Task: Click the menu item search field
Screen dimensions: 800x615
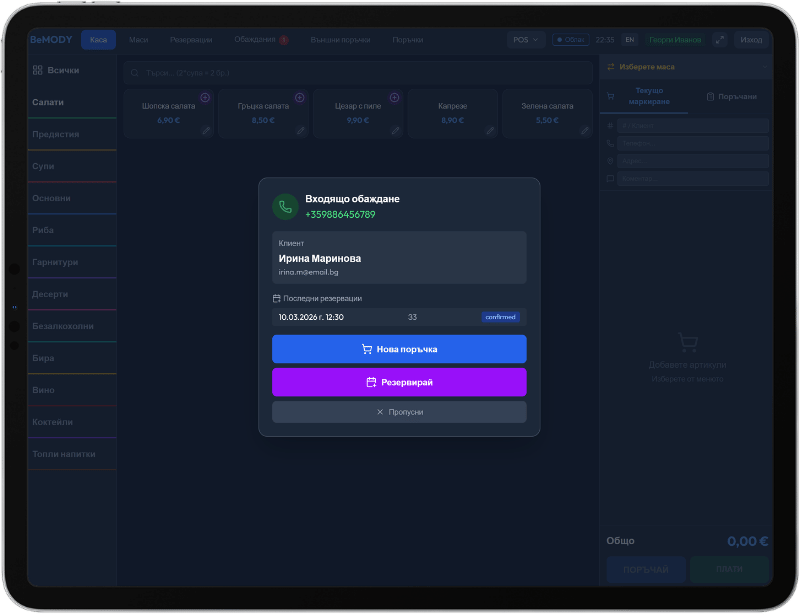Action: (358, 73)
